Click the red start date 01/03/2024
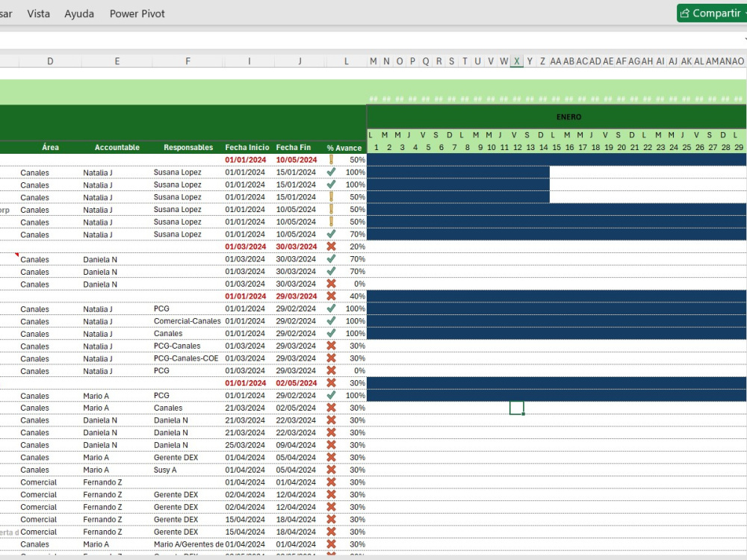The image size is (747, 560). (245, 246)
